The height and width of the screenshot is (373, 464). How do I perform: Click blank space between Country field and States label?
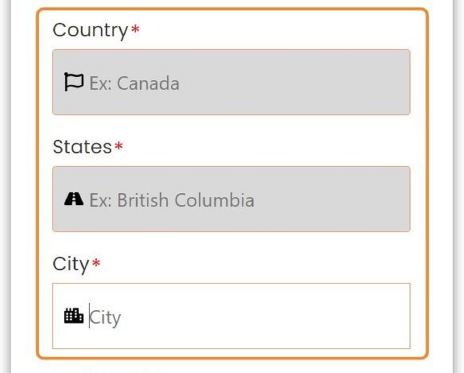click(231, 126)
